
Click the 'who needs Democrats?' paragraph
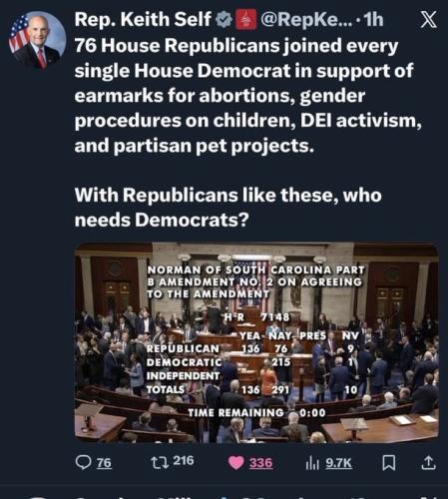pos(227,208)
